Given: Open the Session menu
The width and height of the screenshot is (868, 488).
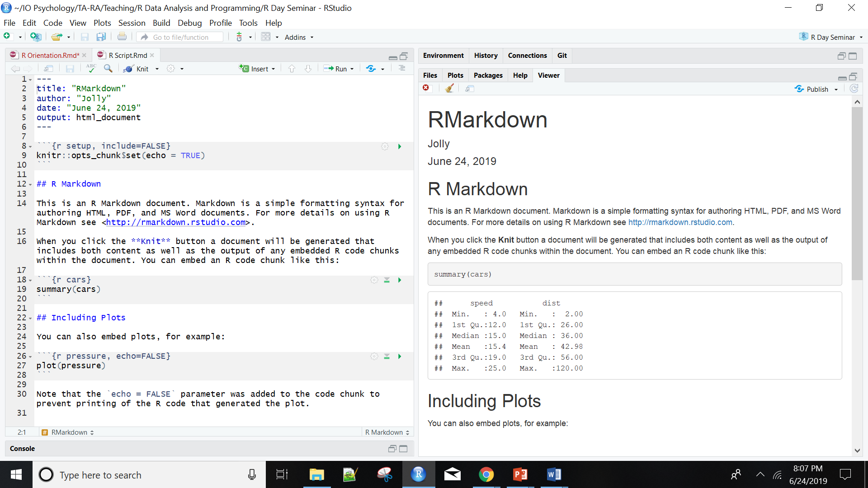Looking at the screenshot, I should click(x=132, y=23).
